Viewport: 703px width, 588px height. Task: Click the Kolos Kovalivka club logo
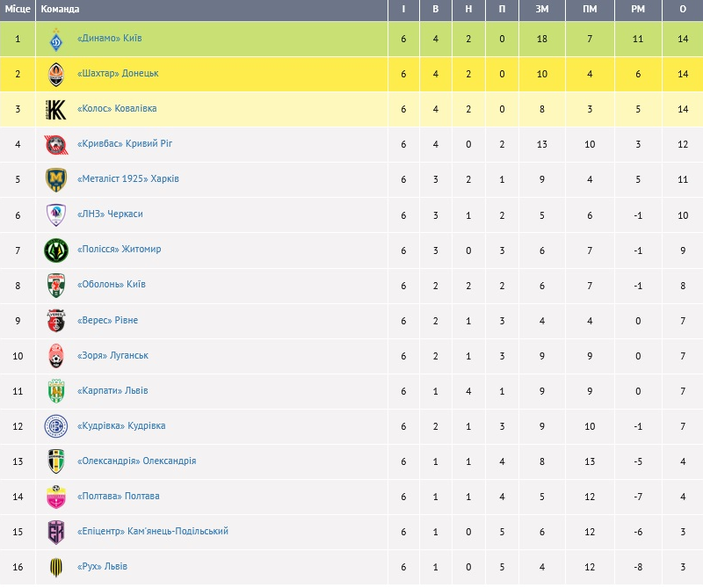56,110
